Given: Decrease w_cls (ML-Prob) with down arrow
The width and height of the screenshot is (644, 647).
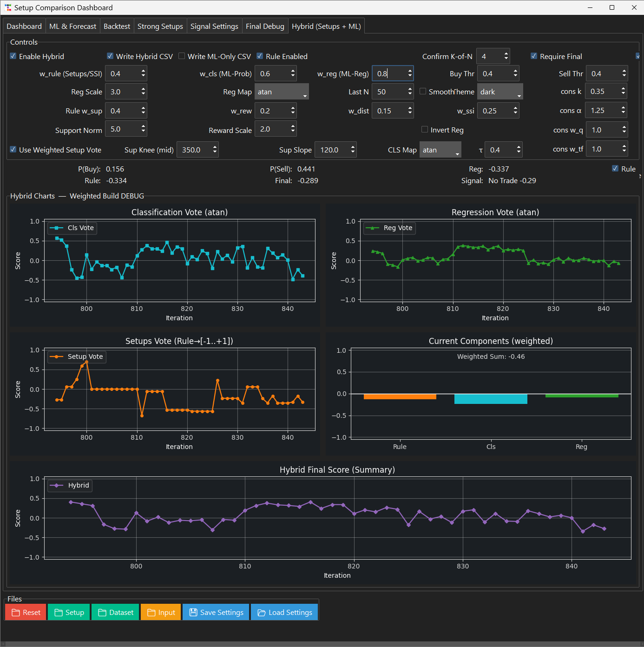Looking at the screenshot, I should (x=293, y=76).
